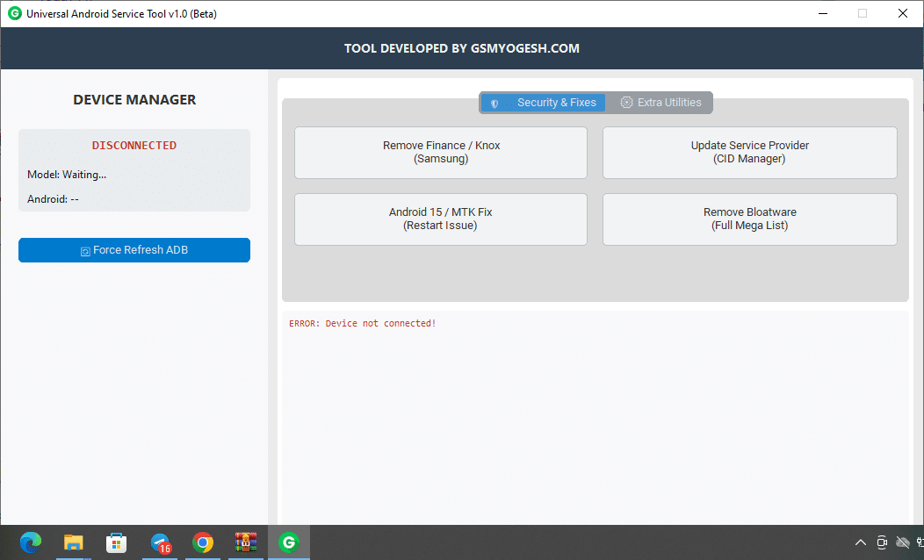Launch Telegram from the taskbar
This screenshot has width=924, height=560.
point(160,542)
